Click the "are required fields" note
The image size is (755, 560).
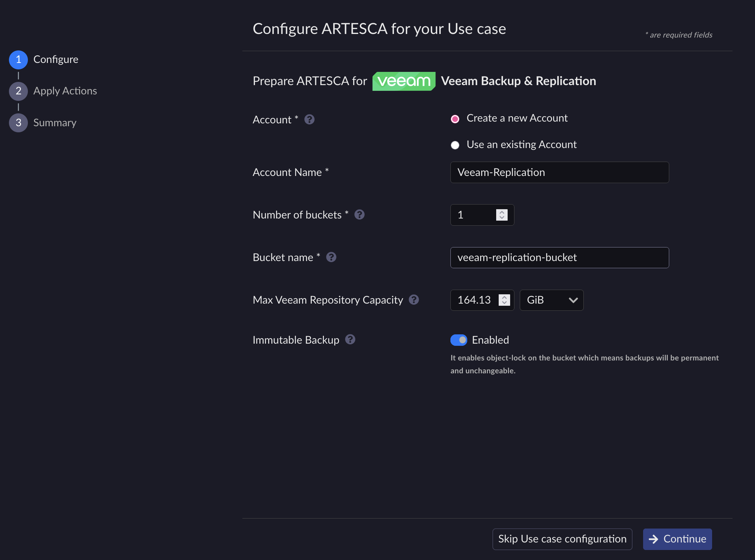tap(679, 35)
